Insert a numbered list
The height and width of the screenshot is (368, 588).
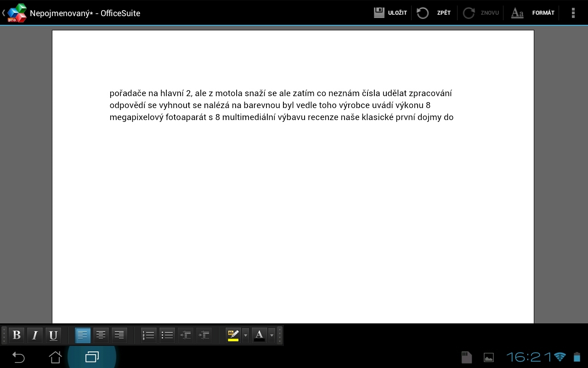coord(148,335)
